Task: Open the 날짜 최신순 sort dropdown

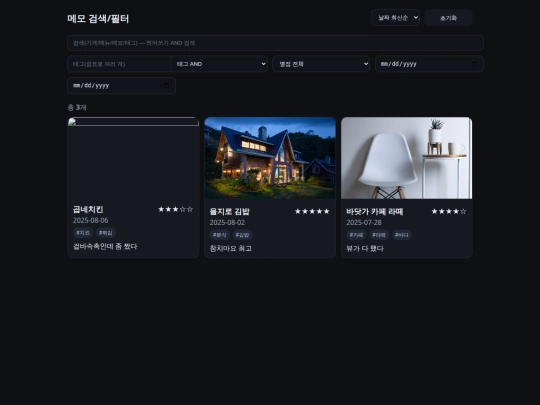Action: (x=395, y=18)
